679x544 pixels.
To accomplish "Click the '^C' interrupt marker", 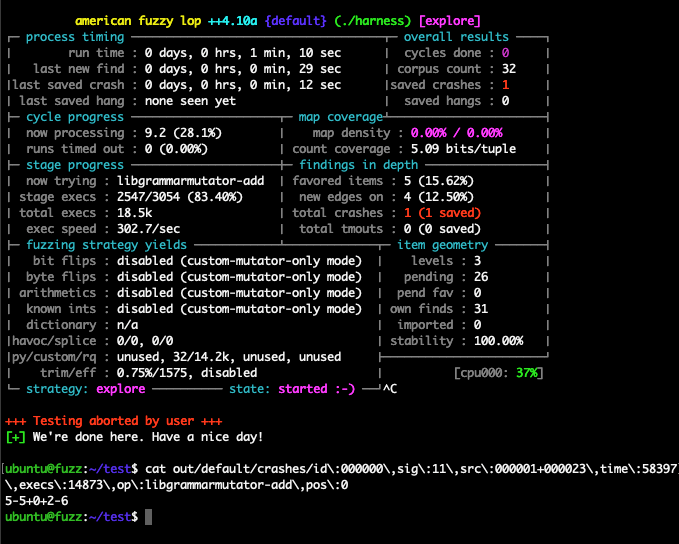I will point(390,389).
